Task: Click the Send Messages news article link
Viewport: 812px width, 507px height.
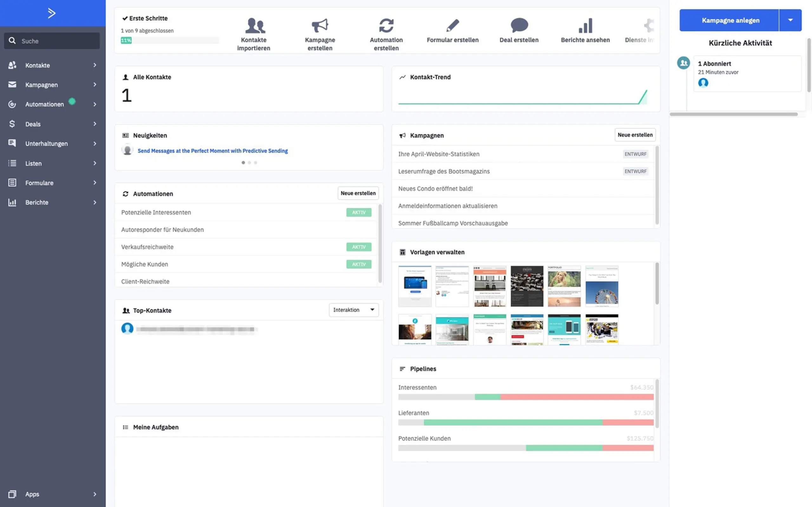Action: click(213, 151)
